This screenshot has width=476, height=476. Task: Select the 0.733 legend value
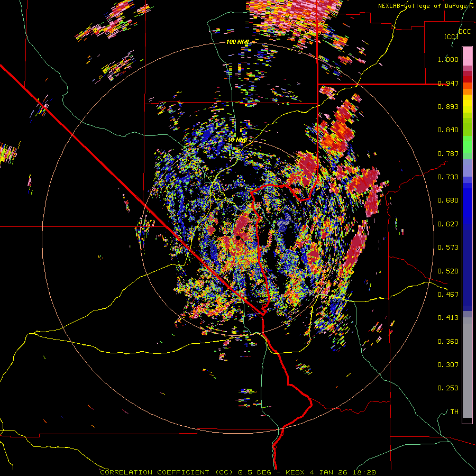point(448,177)
